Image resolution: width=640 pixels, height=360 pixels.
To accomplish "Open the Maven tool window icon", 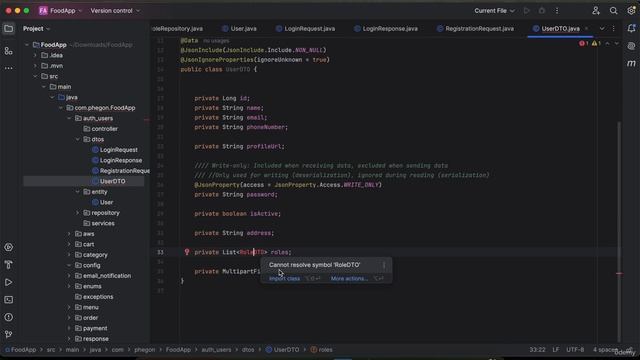I will pyautogui.click(x=631, y=63).
